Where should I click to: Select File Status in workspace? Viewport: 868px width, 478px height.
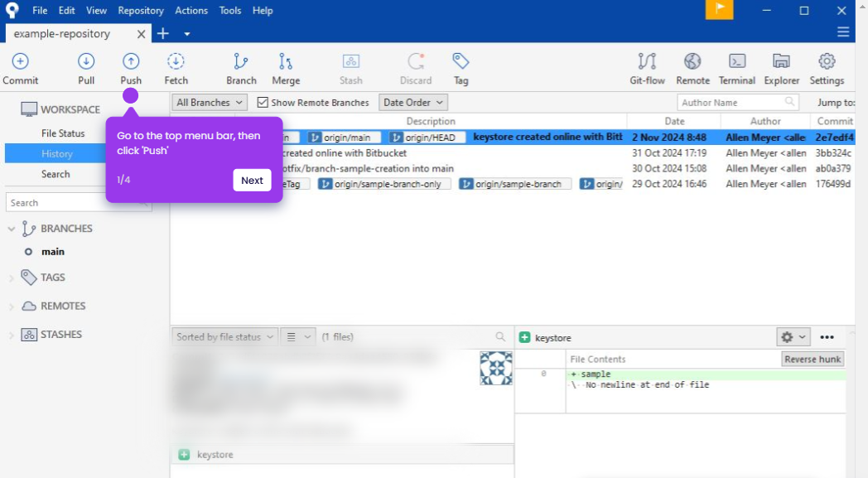[63, 133]
